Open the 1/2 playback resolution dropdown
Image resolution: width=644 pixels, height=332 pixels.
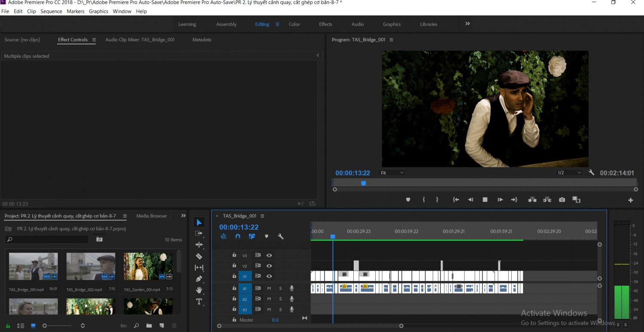tap(569, 173)
